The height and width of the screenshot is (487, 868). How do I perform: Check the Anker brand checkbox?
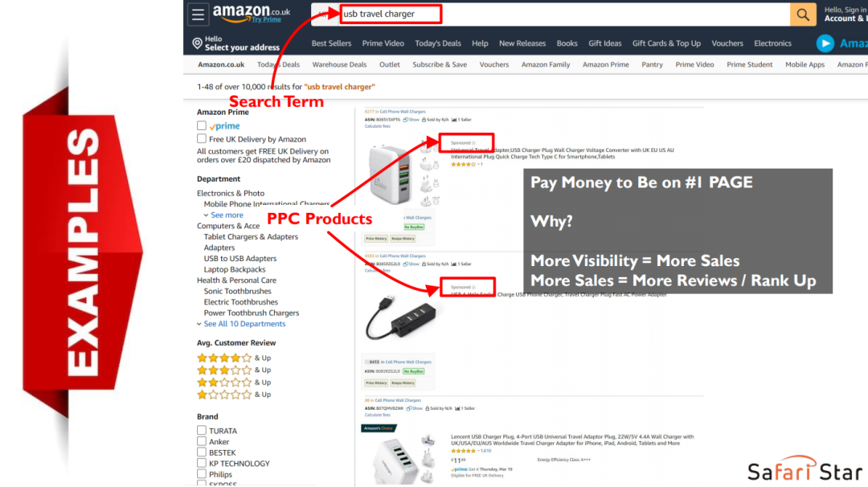pos(202,441)
